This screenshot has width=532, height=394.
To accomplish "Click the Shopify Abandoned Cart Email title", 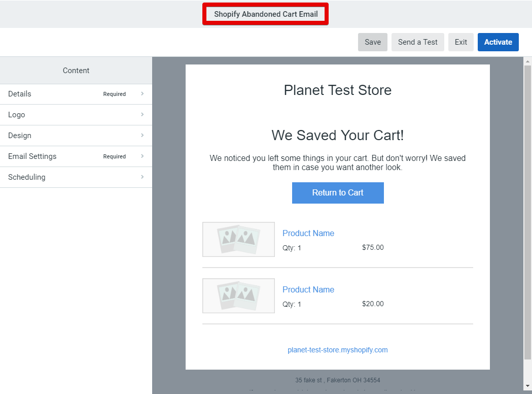I will [266, 14].
